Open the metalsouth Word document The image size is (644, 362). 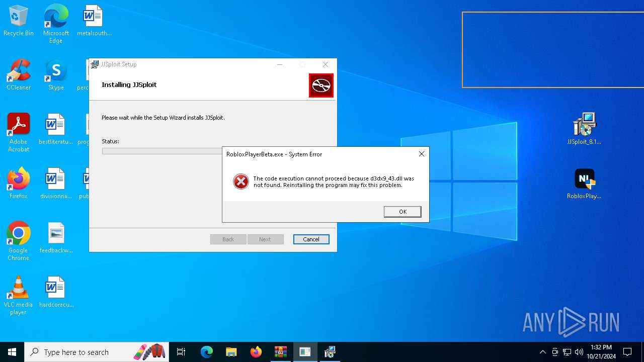pyautogui.click(x=94, y=21)
